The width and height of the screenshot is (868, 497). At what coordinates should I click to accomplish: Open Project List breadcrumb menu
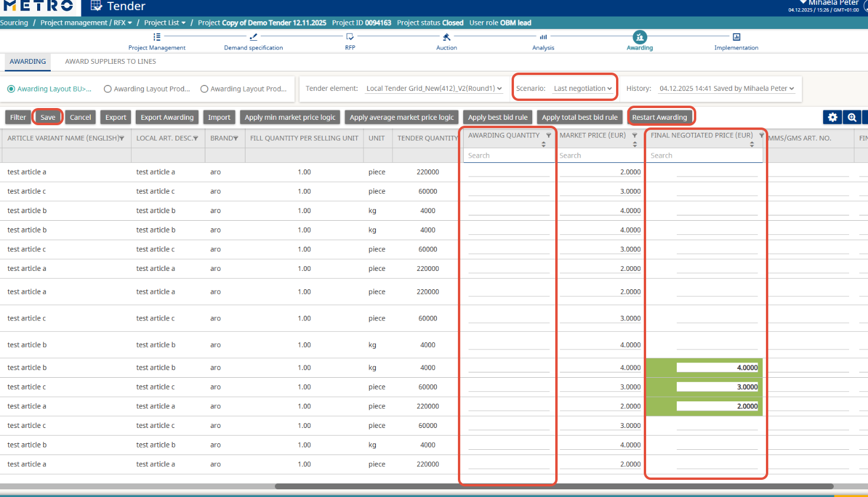[x=165, y=23]
